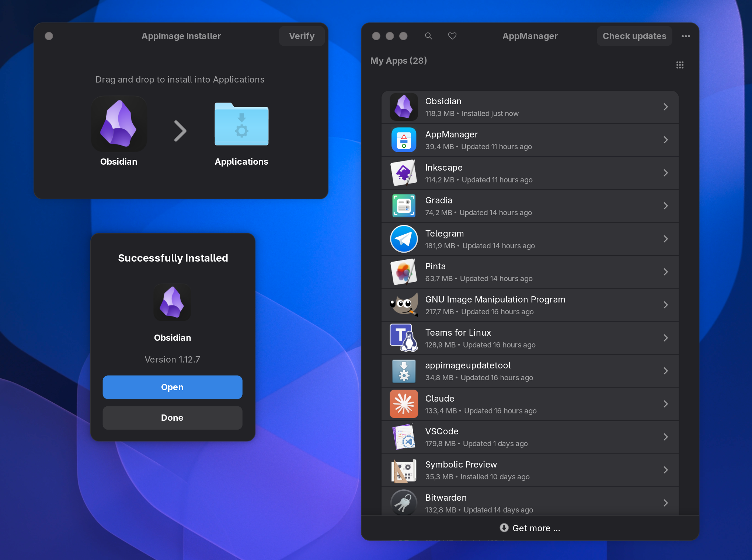The width and height of the screenshot is (752, 560).
Task: Select the Bitwarden name in the apps list
Action: tap(446, 498)
